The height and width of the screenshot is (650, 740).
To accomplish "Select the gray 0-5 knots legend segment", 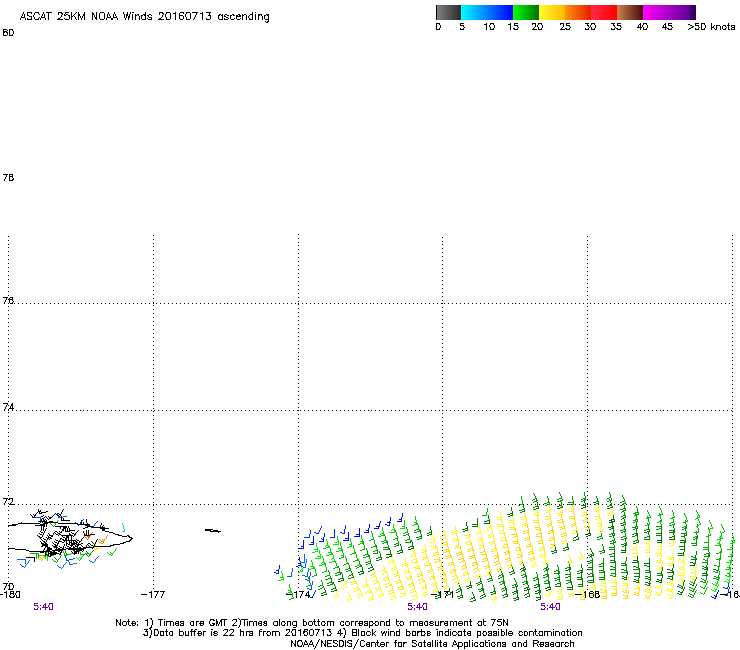I will 448,12.
